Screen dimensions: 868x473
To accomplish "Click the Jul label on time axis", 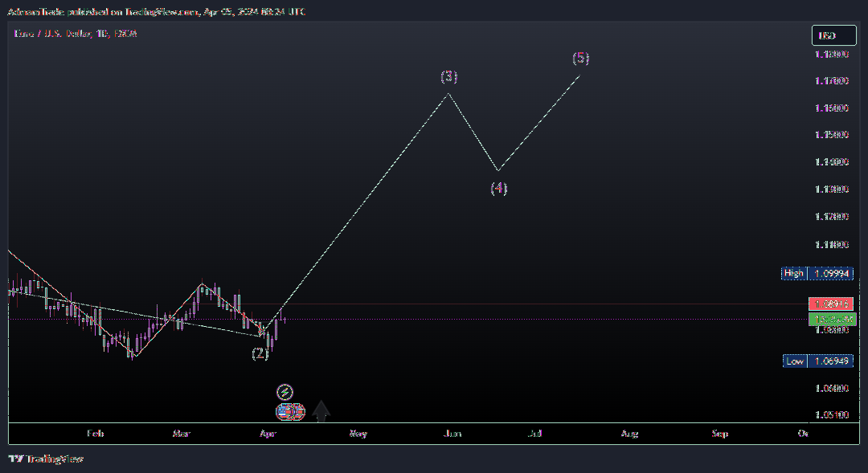I will point(534,434).
